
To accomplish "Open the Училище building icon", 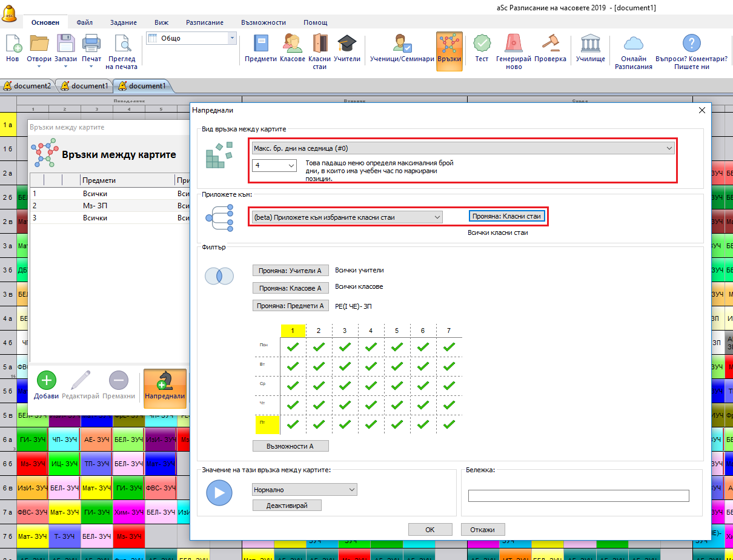I will [590, 44].
